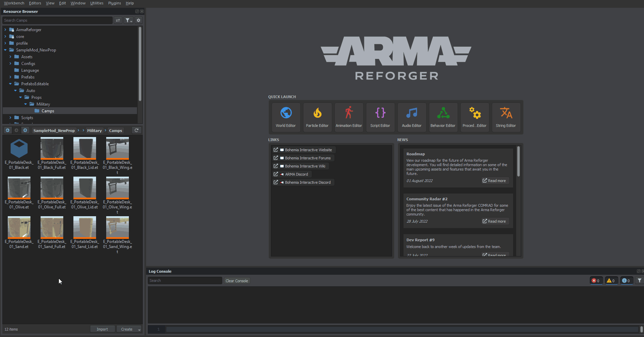
Task: Open the Plugins menu
Action: point(114,3)
